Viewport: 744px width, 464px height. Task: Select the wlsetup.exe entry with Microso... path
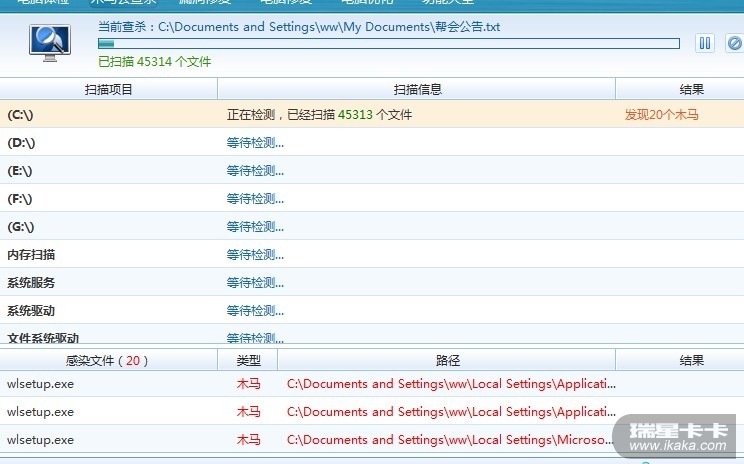coord(40,440)
